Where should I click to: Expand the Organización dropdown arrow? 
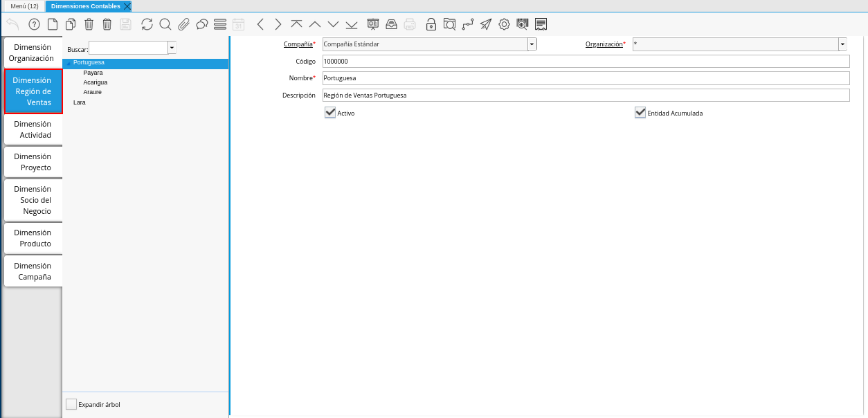(x=842, y=44)
